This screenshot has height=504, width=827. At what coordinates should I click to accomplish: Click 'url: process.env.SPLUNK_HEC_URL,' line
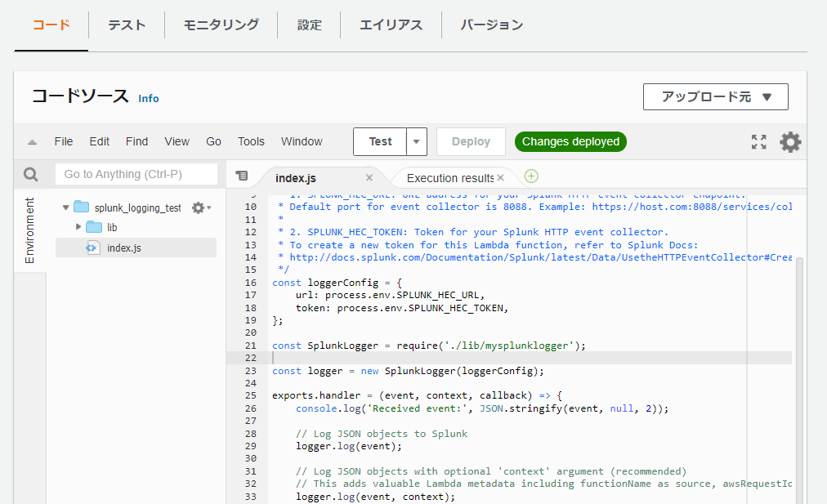tap(390, 295)
